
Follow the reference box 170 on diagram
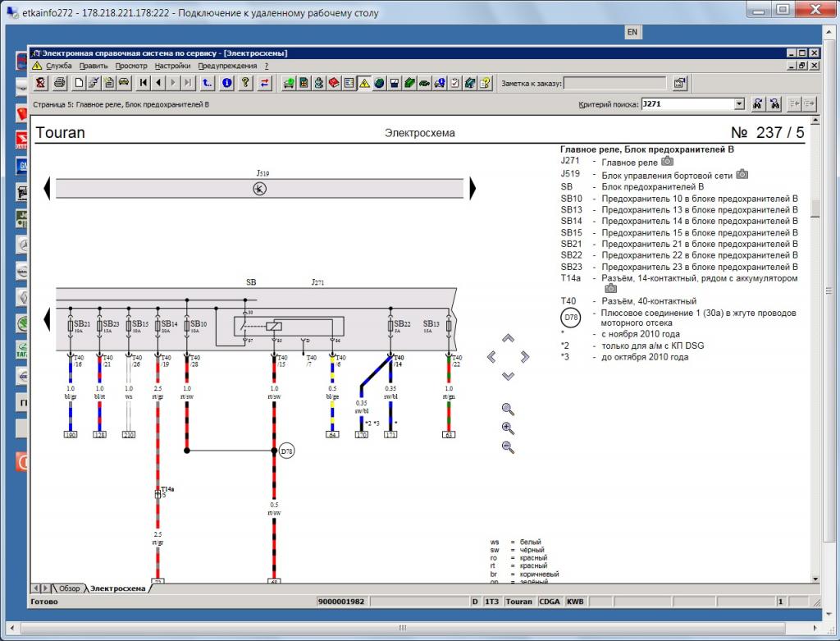click(362, 435)
